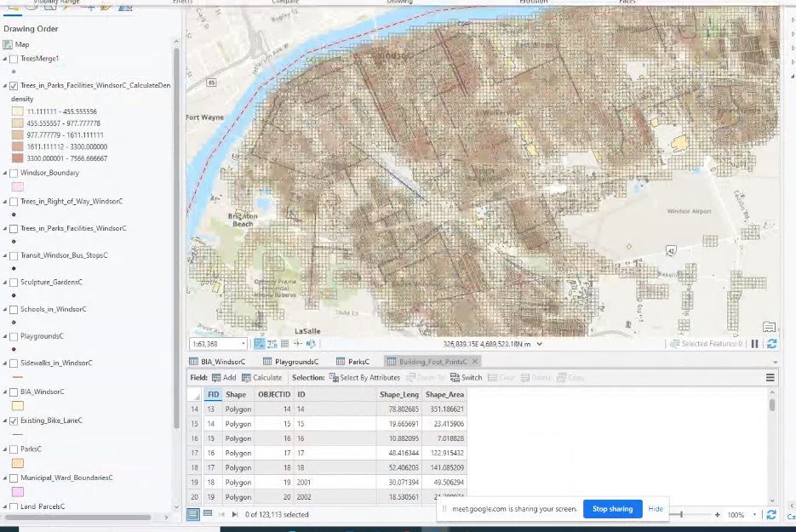The image size is (796, 532).
Task: Click the 11.111111 - 455.555556 density swatch
Action: coord(17,112)
